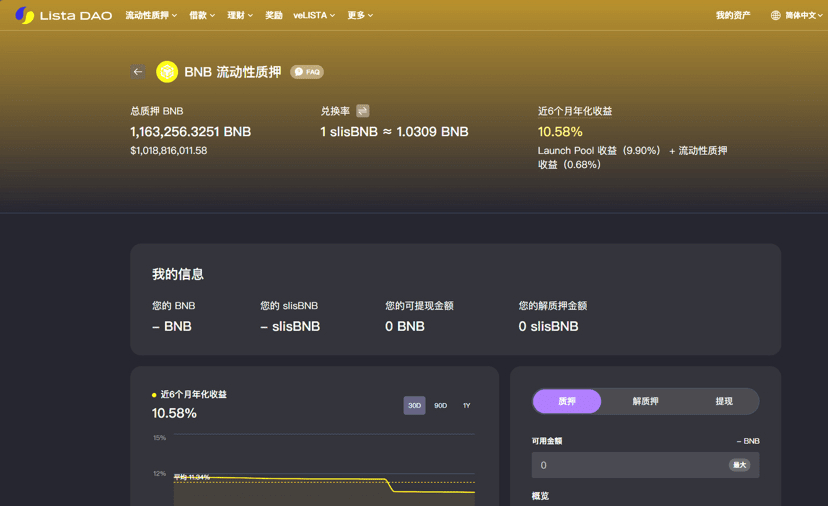
Task: Click the stake amount input field
Action: 645,465
